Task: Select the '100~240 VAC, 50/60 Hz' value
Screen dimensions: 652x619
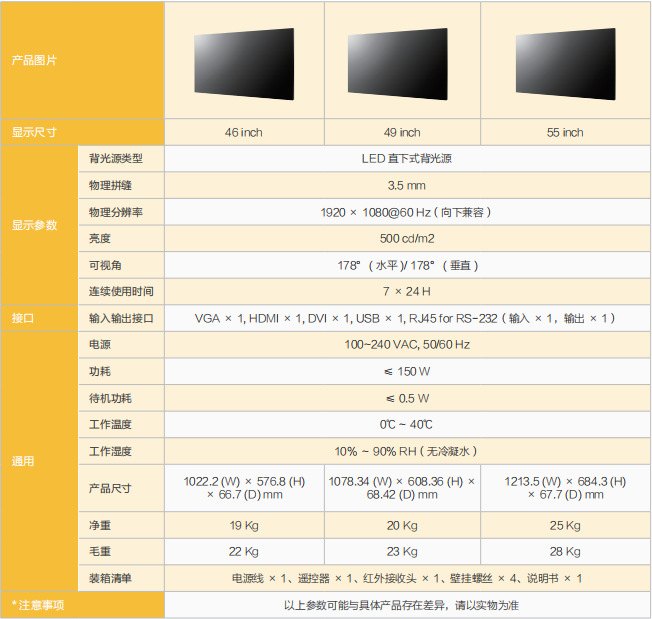Action: click(408, 345)
